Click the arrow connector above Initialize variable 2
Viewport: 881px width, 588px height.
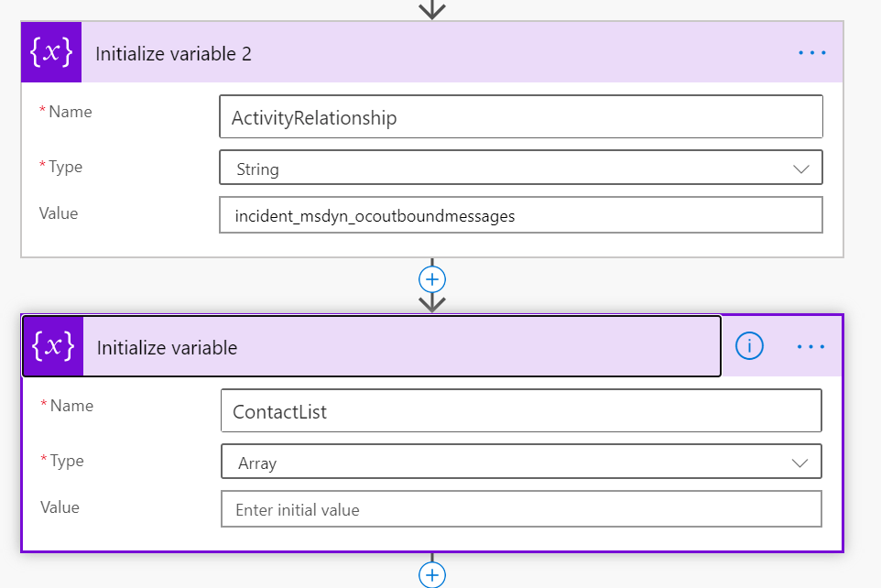(431, 9)
